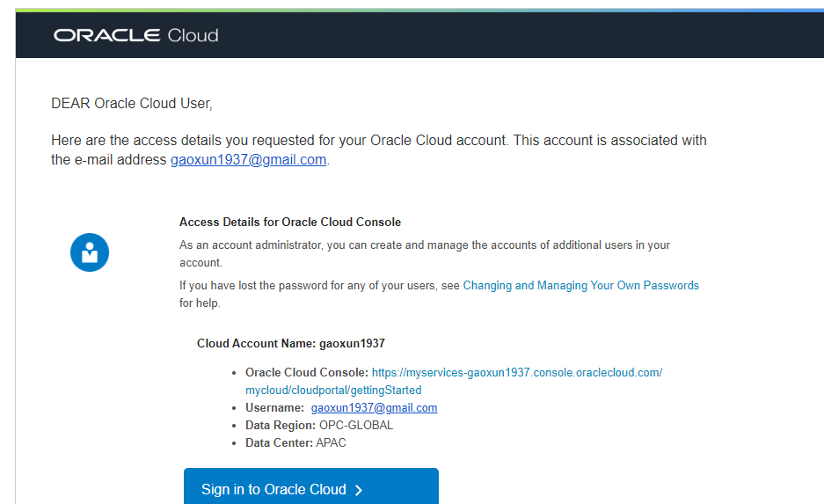Click 'DEAR Oracle Cloud User,' greeting

tap(131, 104)
